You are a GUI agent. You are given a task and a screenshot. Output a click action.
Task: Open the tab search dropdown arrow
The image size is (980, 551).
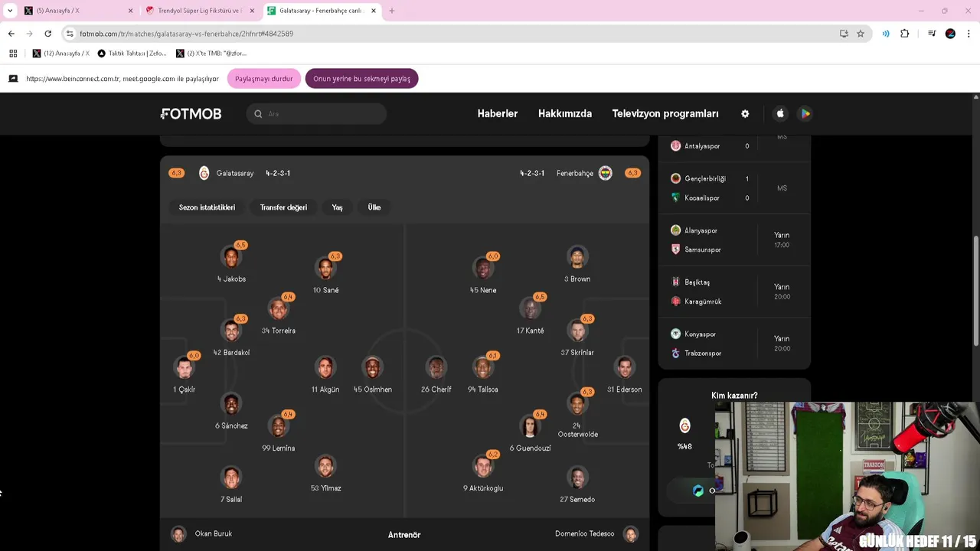(10, 11)
